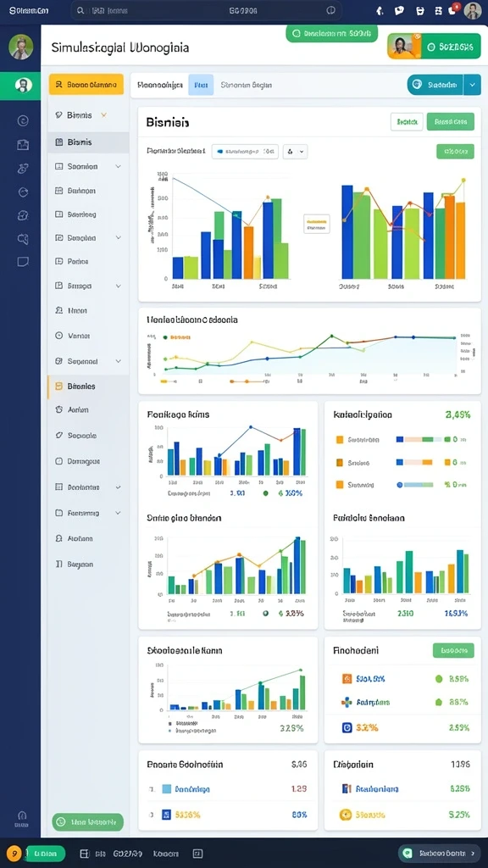Click the chat bubble icon in dark rail
This screenshot has height=868, width=488.
pyautogui.click(x=23, y=262)
